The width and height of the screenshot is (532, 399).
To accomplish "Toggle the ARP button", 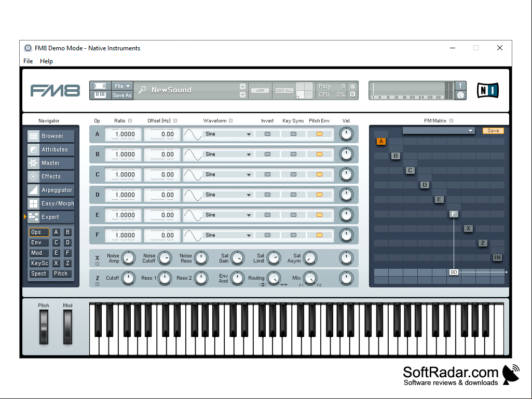I will coord(260,91).
